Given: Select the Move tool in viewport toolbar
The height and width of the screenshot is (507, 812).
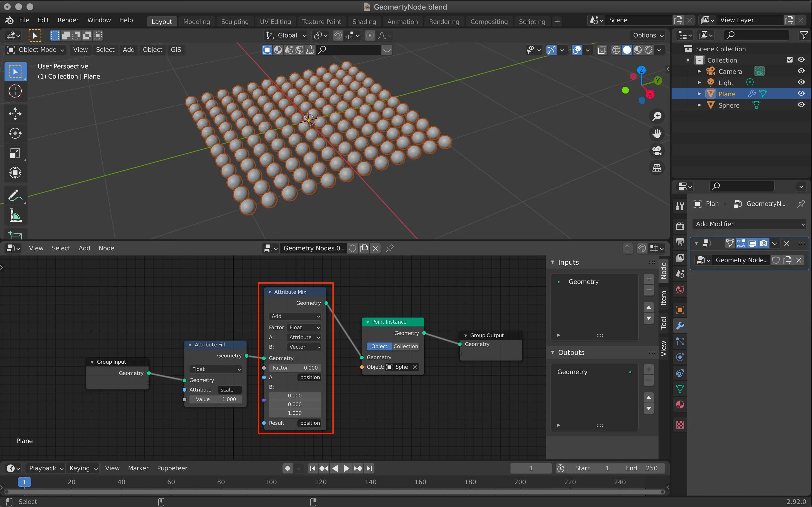Looking at the screenshot, I should coord(15,114).
